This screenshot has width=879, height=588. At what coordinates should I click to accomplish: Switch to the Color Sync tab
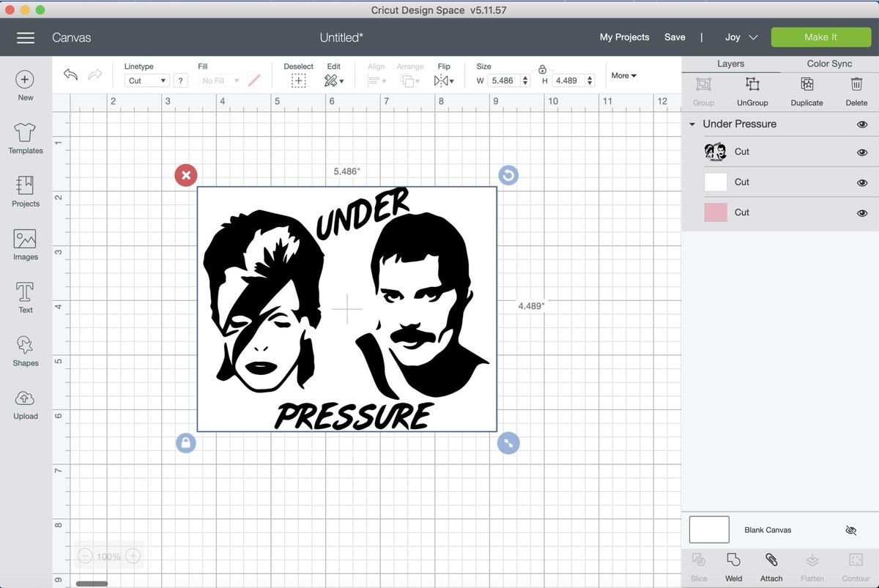coord(829,64)
